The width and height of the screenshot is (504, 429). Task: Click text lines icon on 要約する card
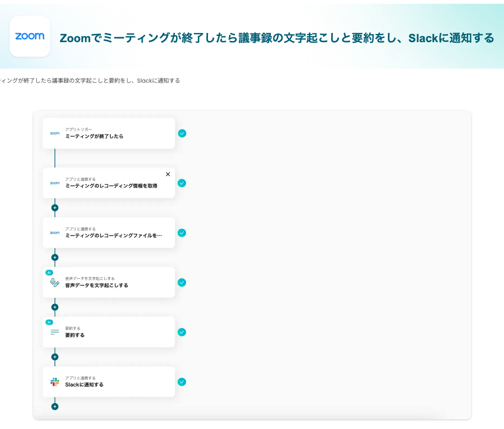55,332
